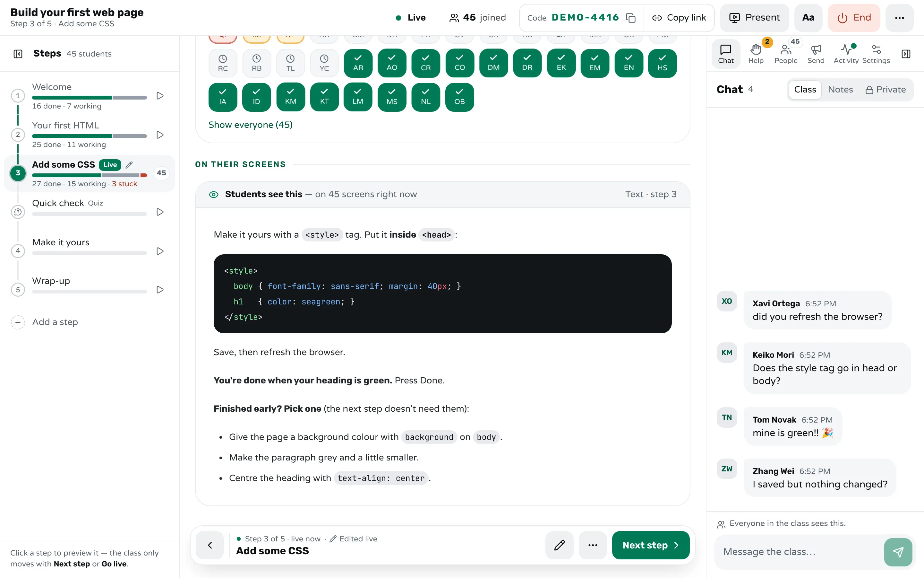The image size is (924, 578).
Task: Open the Activity panel
Action: [x=846, y=54]
